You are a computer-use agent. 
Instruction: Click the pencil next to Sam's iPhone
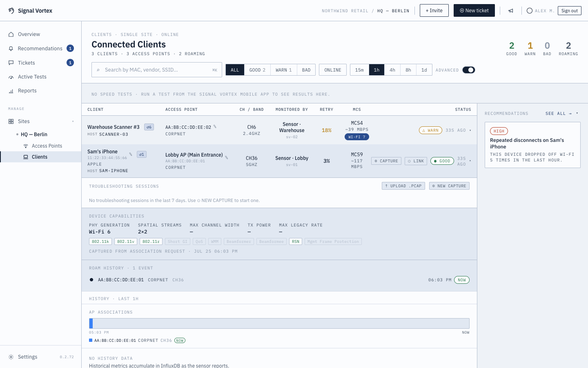tap(131, 154)
